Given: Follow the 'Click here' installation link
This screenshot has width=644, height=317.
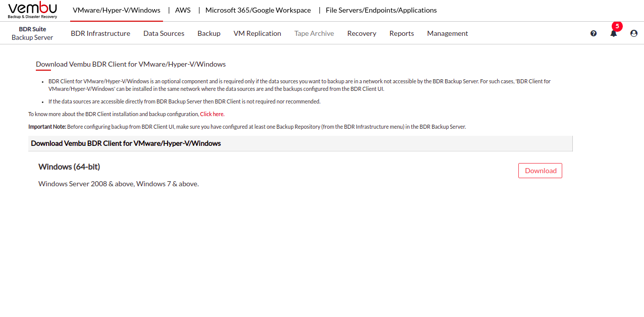Looking at the screenshot, I should 212,114.
